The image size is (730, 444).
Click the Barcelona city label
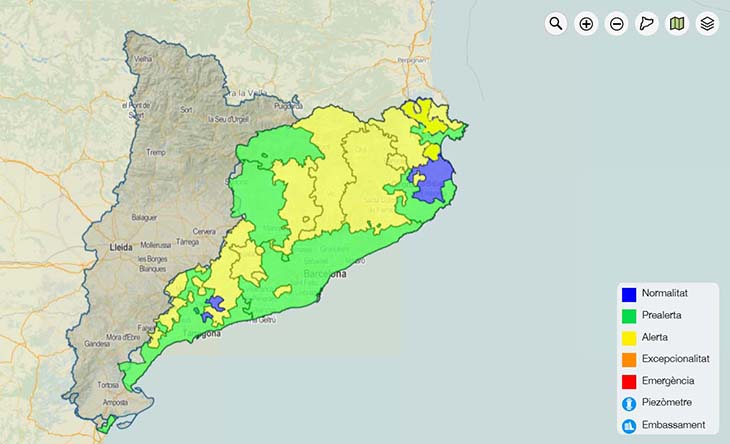[x=324, y=273]
